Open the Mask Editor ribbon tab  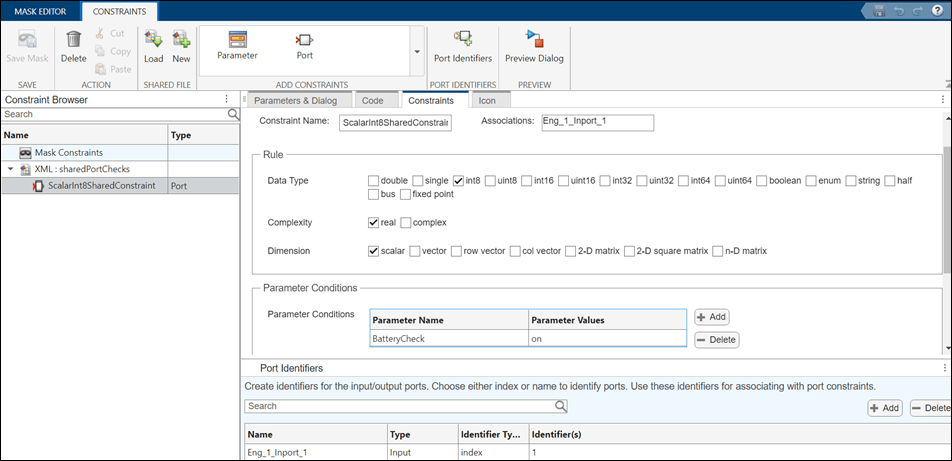pyautogui.click(x=38, y=11)
